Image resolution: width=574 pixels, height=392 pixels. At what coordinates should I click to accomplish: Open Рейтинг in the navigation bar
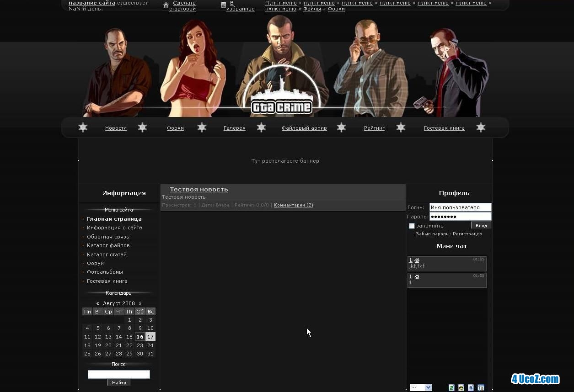coord(374,128)
